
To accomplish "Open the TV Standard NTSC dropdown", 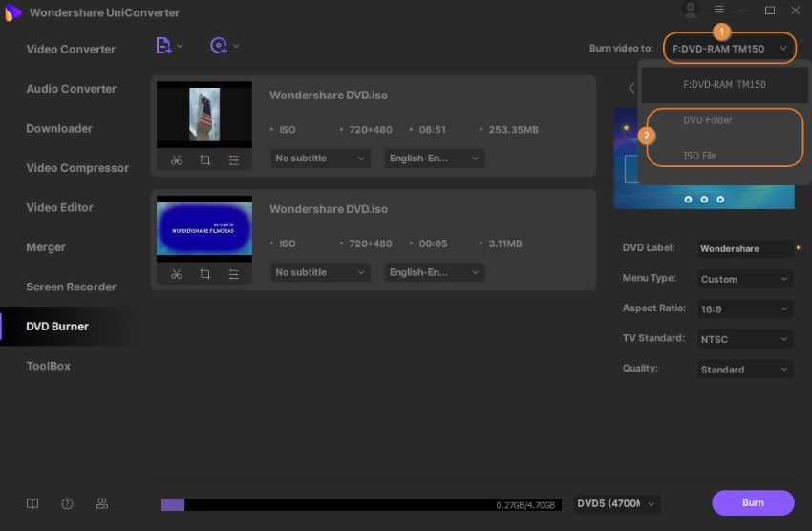I will click(x=744, y=339).
